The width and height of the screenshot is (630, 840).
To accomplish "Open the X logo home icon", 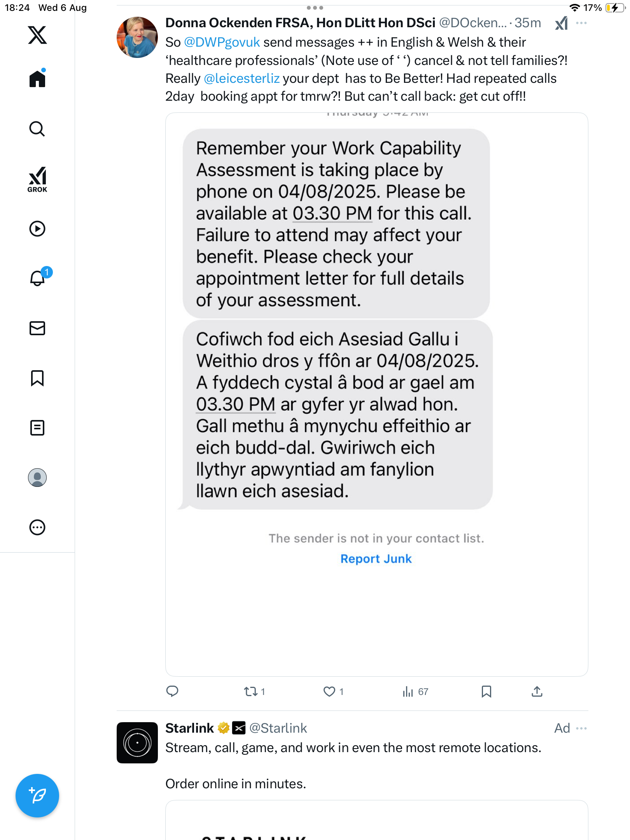I will coord(37,35).
